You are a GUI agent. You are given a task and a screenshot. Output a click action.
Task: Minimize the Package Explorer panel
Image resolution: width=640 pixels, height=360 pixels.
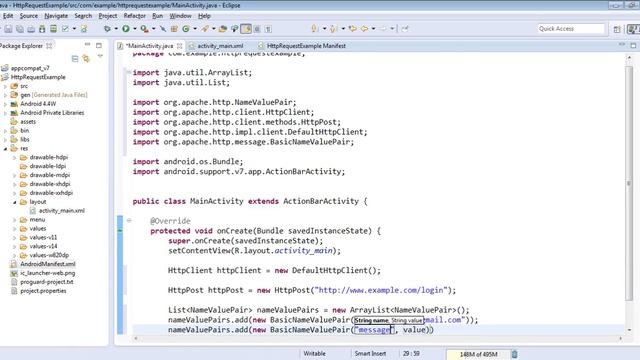click(x=87, y=44)
